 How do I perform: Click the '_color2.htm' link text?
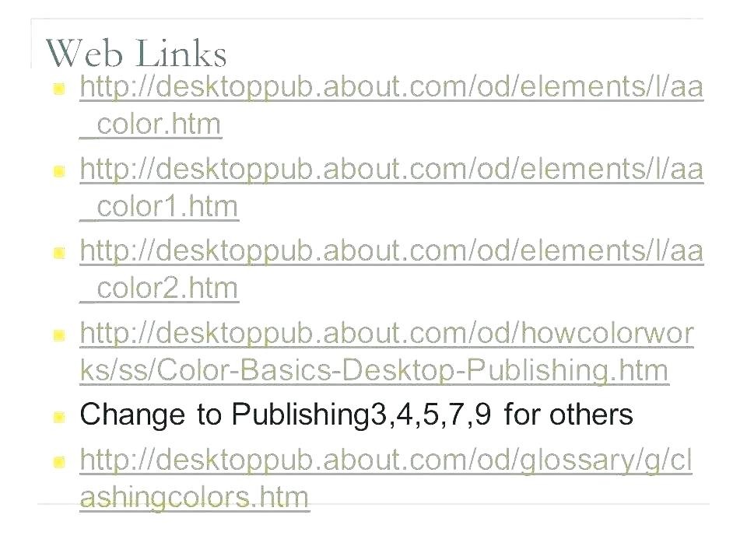(x=159, y=289)
